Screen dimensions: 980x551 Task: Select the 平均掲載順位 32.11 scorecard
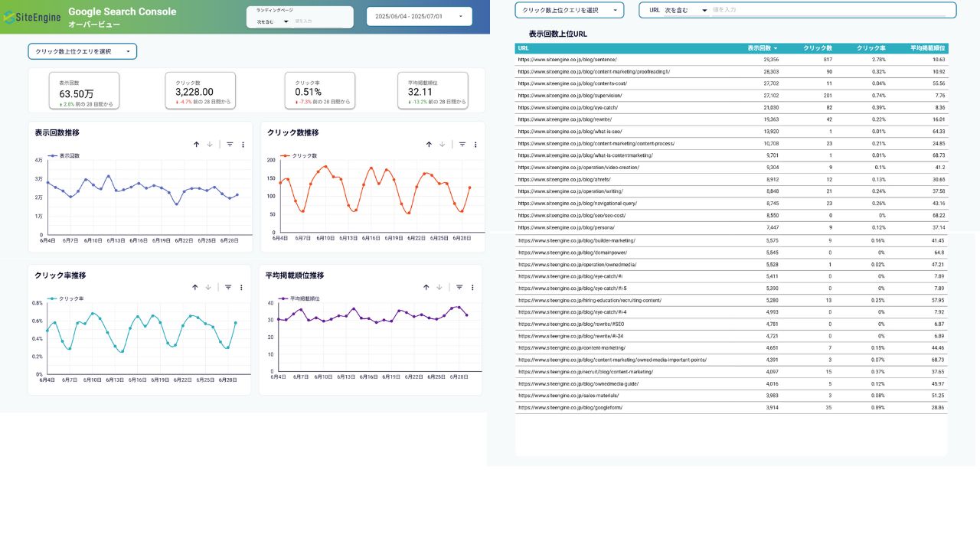(433, 91)
